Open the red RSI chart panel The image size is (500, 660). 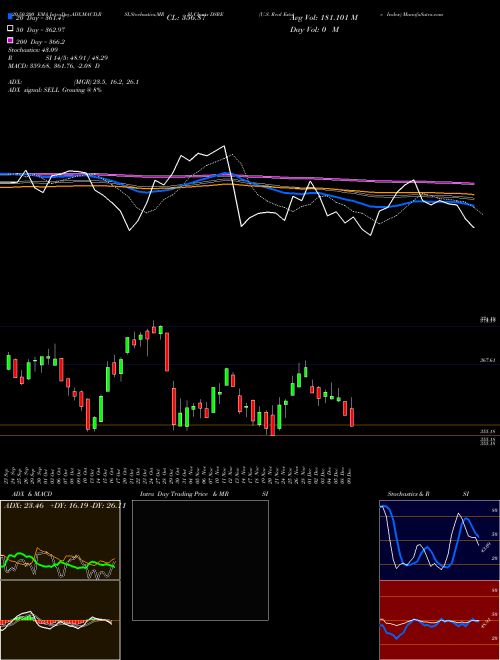coord(439,620)
